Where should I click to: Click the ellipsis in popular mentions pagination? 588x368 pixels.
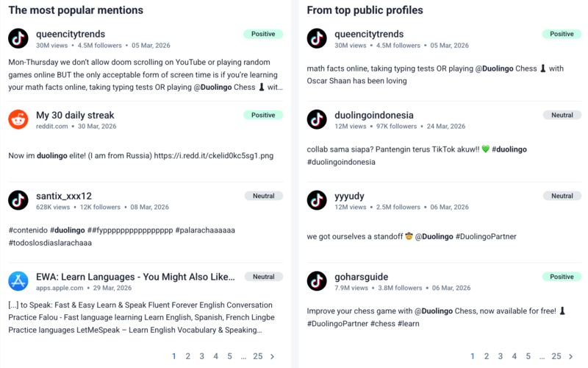(x=243, y=356)
